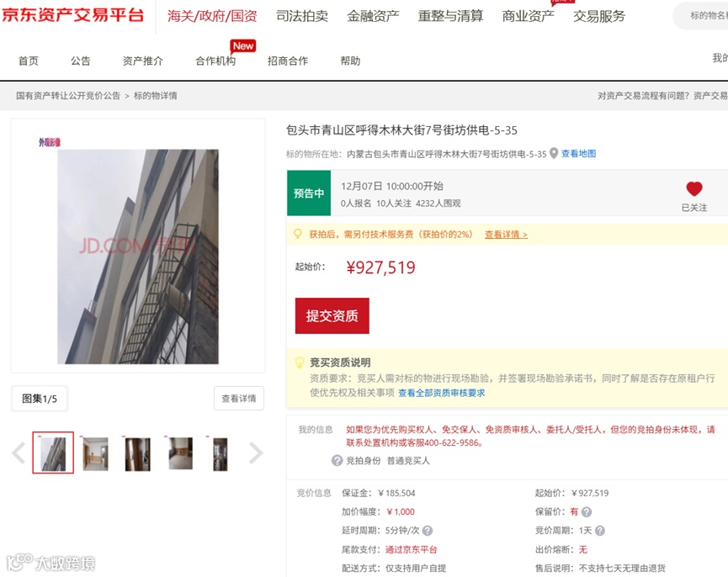The width and height of the screenshot is (728, 577).
Task: Click the 预告中 status label
Action: tap(309, 193)
